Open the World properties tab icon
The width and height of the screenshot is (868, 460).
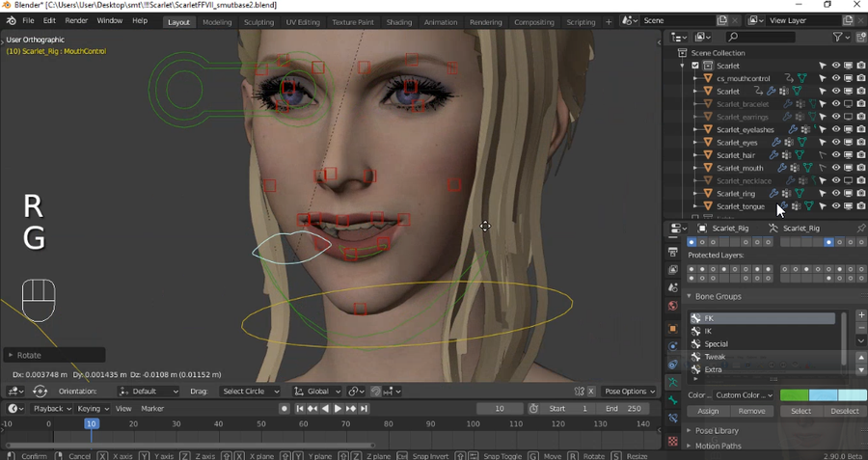tap(673, 306)
